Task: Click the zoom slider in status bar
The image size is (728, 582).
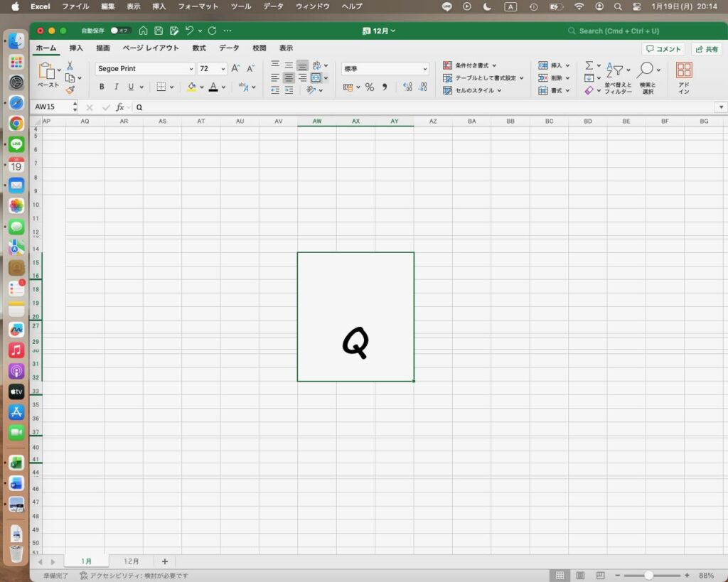Action: tap(648, 575)
